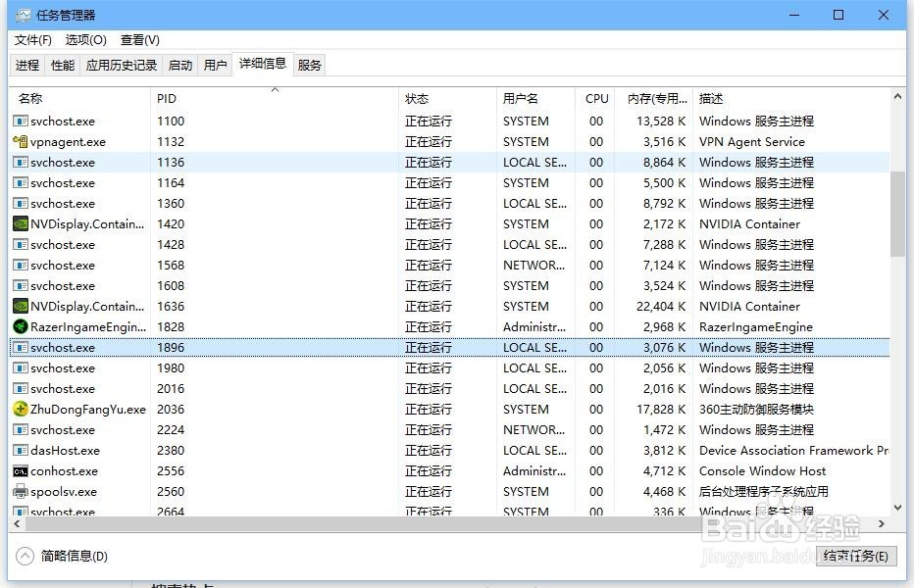Open the 选项(O) menu

click(85, 39)
